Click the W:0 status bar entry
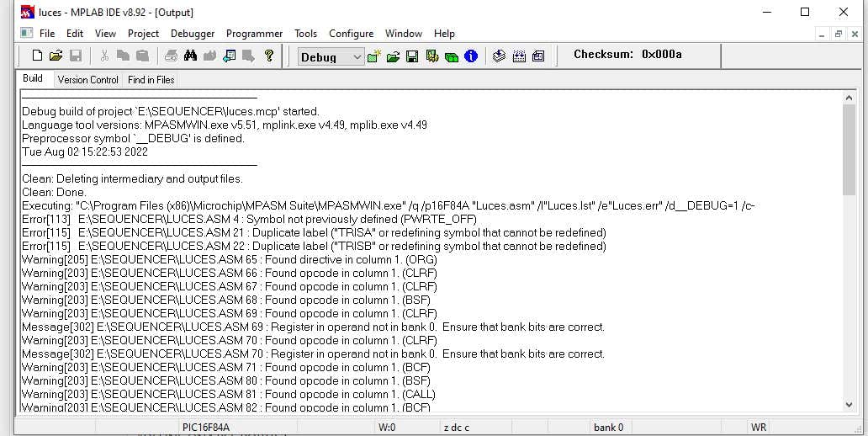Viewport: 868px width, 436px height. [387, 427]
